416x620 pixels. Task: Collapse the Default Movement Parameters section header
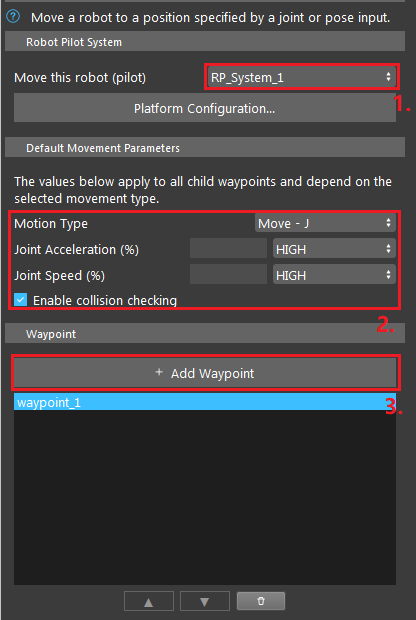click(204, 147)
